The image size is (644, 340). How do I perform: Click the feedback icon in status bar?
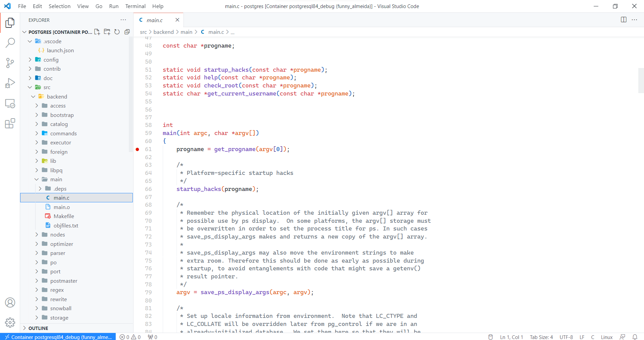623,337
